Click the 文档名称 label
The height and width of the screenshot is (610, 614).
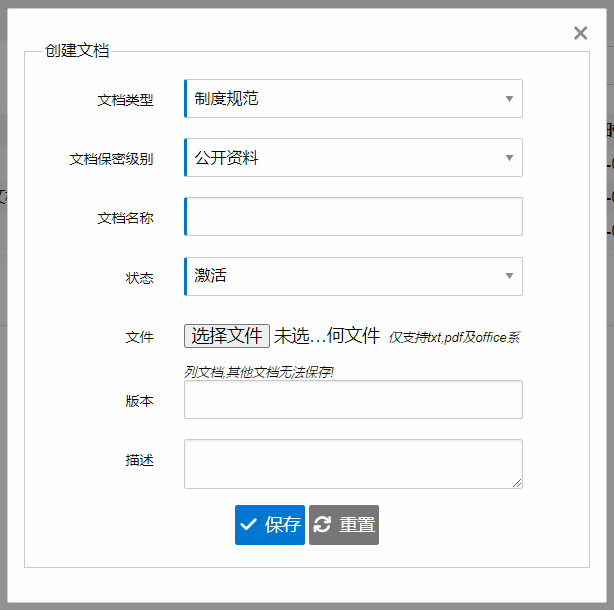click(125, 218)
